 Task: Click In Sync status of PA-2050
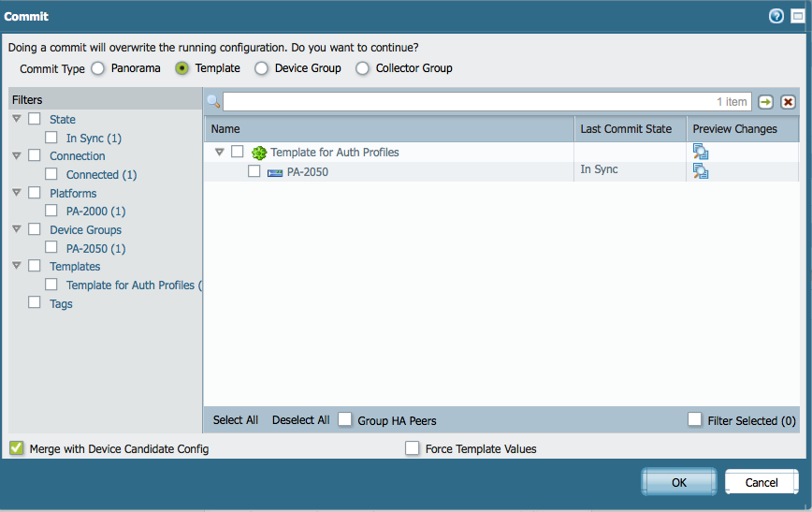[x=599, y=169]
